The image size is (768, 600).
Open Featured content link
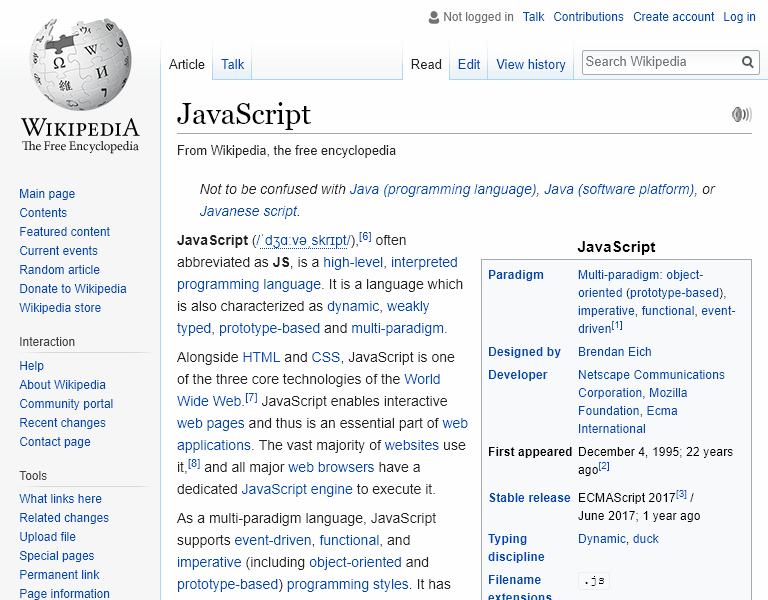coord(65,232)
